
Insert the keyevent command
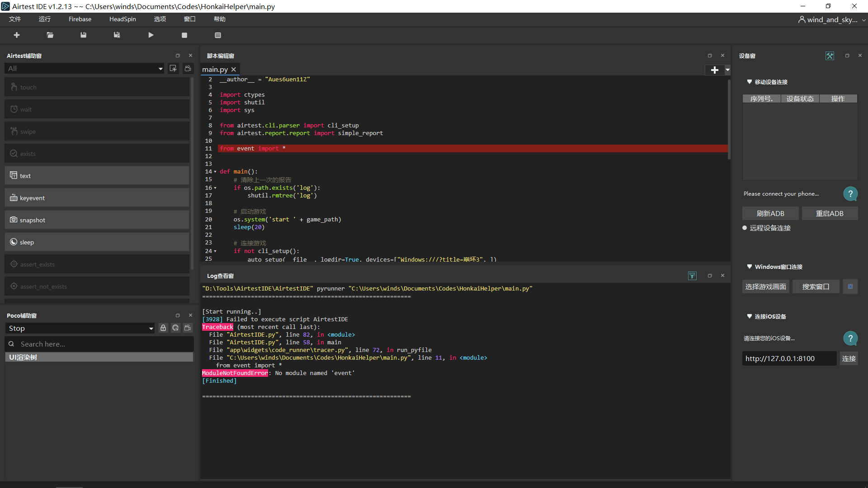point(97,197)
